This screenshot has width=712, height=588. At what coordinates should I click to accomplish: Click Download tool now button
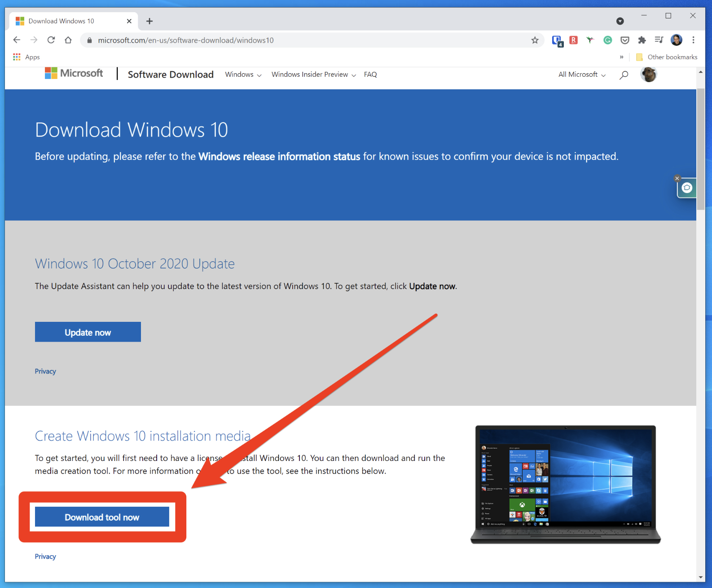click(102, 517)
